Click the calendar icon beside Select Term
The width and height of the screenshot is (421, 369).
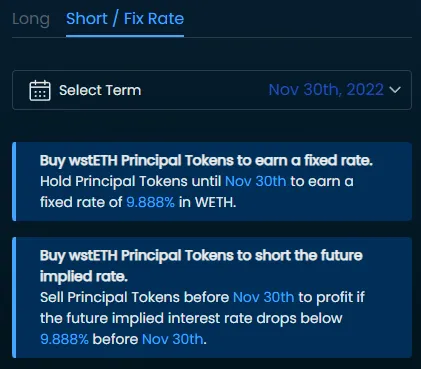click(40, 90)
